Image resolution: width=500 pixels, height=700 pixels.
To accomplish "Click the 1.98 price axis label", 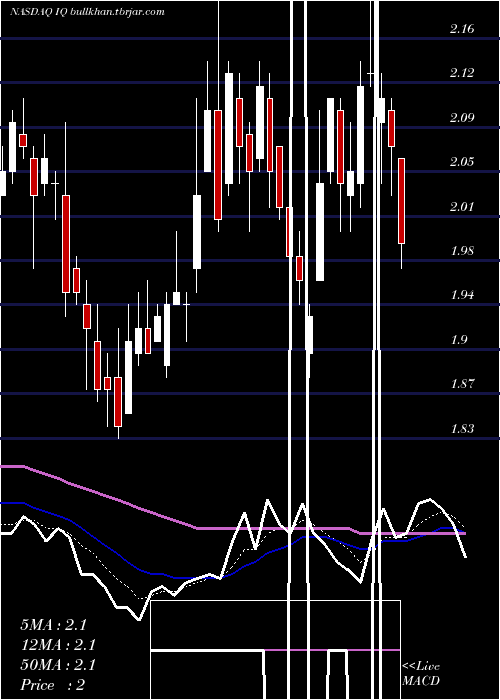I will coord(462,250).
